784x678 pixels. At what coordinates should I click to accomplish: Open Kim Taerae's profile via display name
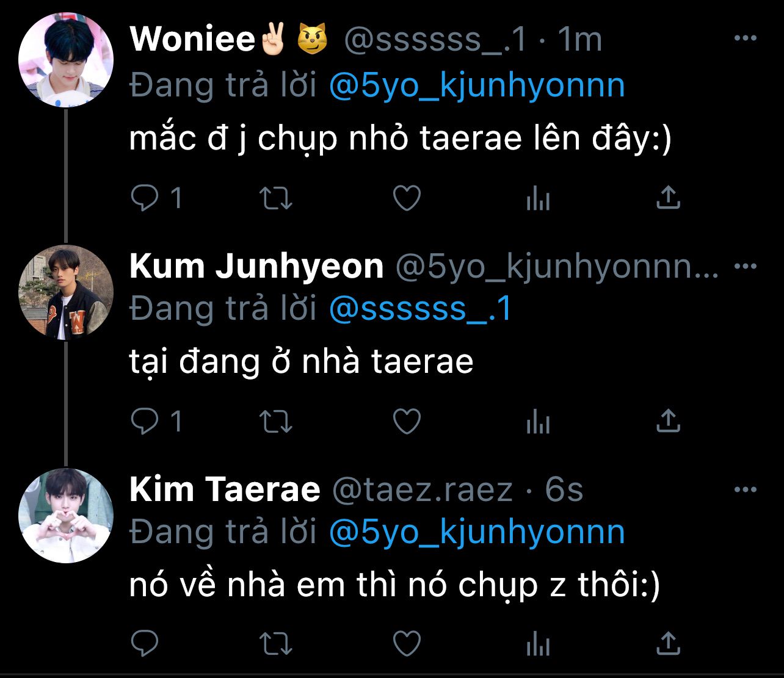pos(225,489)
